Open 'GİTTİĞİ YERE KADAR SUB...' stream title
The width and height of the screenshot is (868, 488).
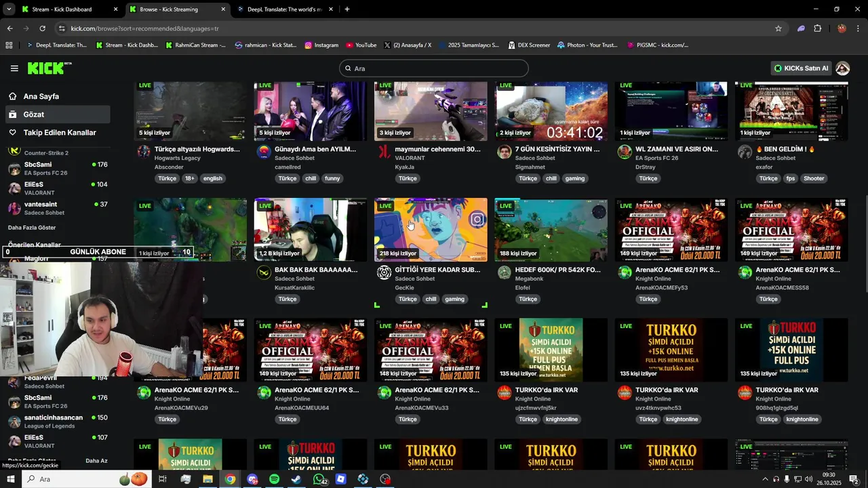tap(437, 270)
